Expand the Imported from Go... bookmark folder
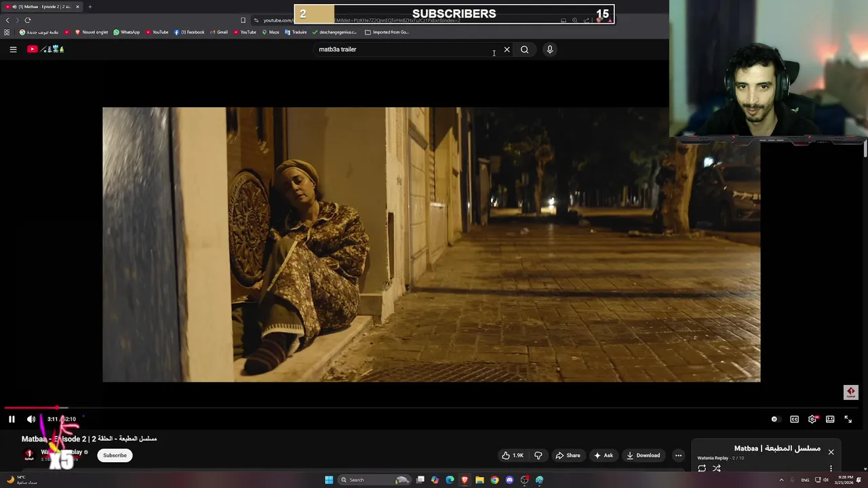This screenshot has width=868, height=488. tap(387, 32)
